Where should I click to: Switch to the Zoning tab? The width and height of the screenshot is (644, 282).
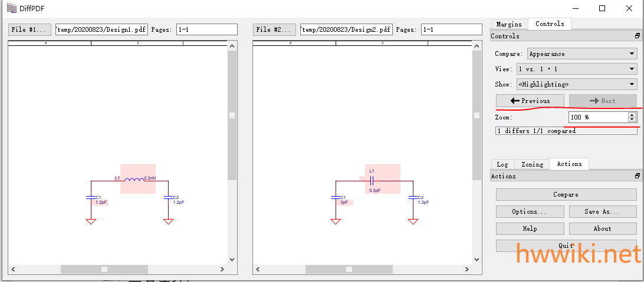point(533,164)
